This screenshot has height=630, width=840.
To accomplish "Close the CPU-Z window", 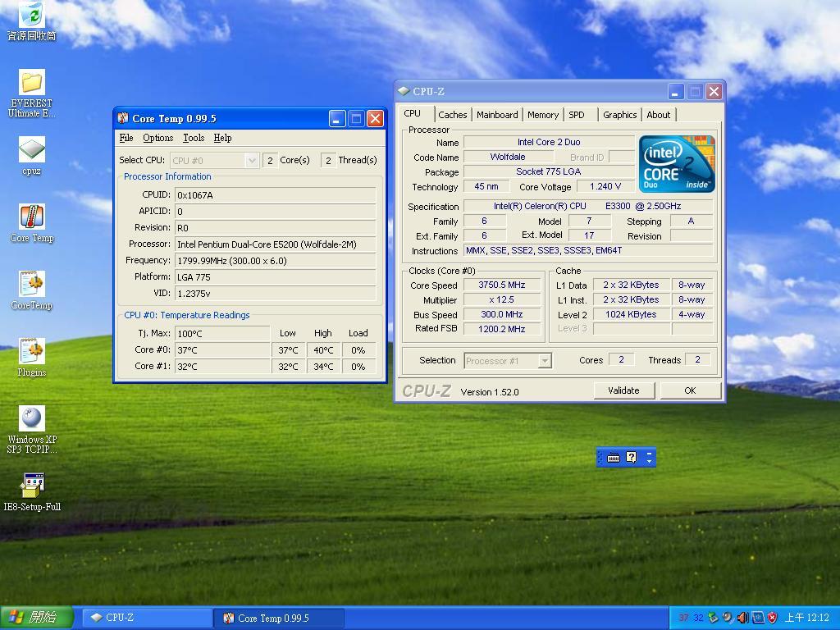I will tap(714, 92).
